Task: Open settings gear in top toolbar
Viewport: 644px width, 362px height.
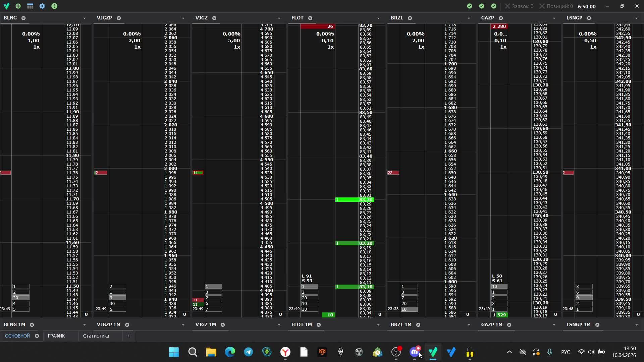Action: 42,6
